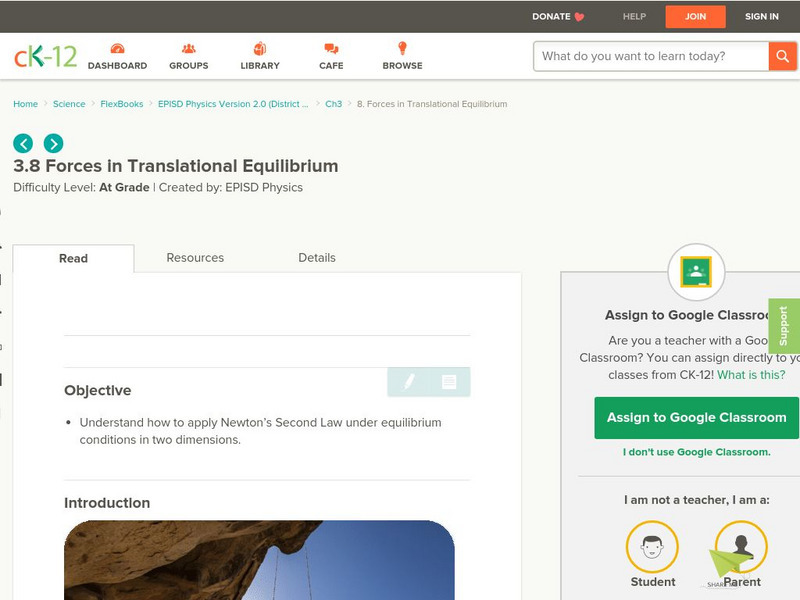Click the "What do you want to learn today?" search field
Screen dimensions: 800x600
pos(650,57)
